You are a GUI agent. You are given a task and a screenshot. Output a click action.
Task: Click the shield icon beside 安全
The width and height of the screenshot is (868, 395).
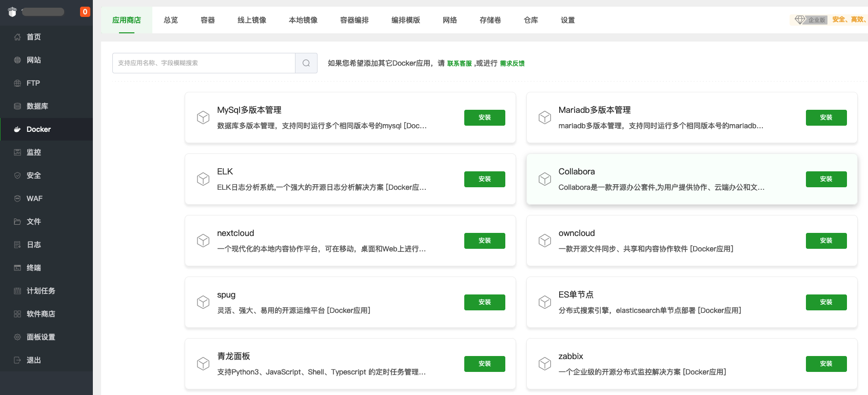[x=17, y=175]
